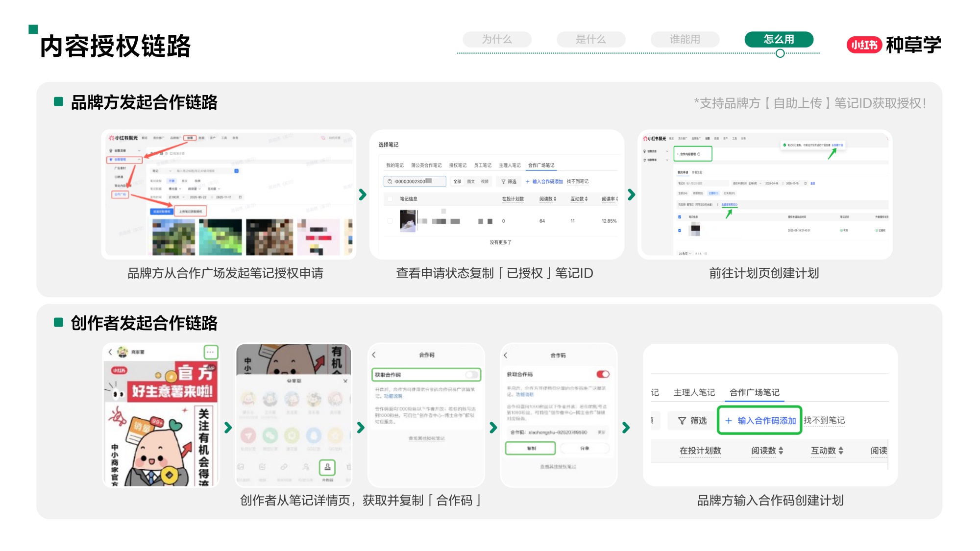Go back from the 合作码 screen with toggle on
This screenshot has width=980, height=551.
506,355
